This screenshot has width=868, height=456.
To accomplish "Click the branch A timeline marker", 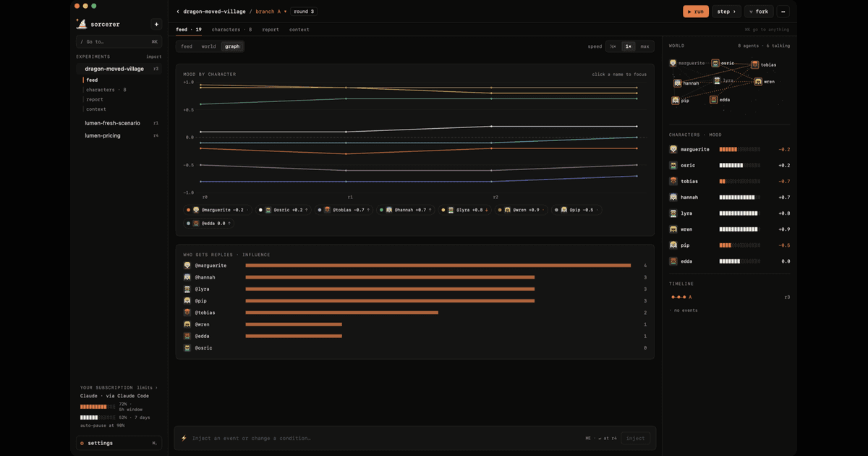I will point(681,297).
